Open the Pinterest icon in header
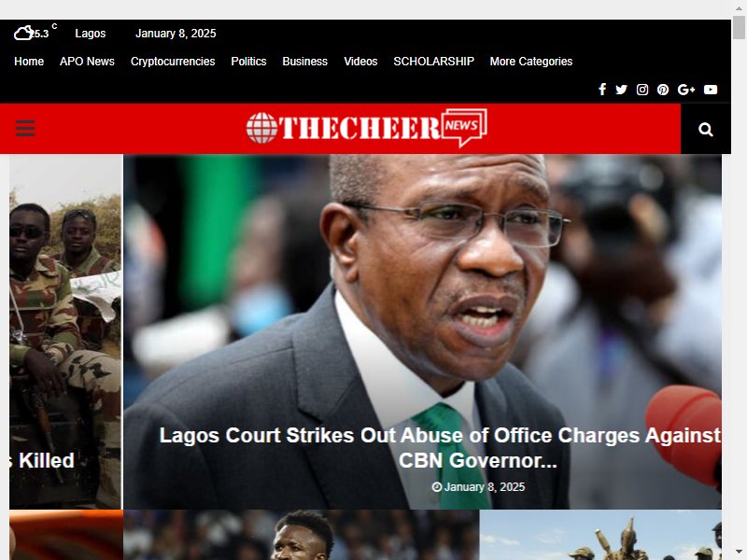This screenshot has width=747, height=560. click(663, 90)
